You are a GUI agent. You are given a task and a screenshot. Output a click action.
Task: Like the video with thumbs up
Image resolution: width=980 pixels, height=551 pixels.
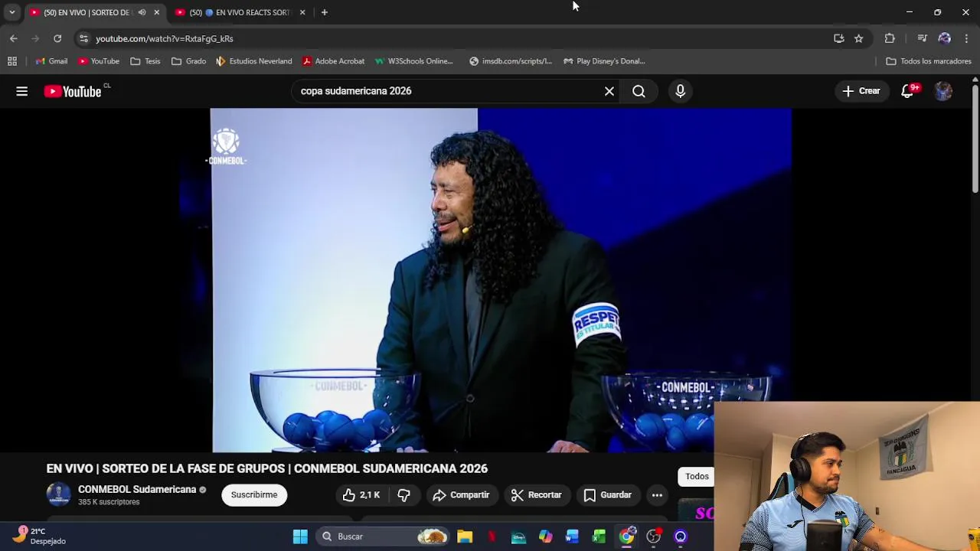361,495
